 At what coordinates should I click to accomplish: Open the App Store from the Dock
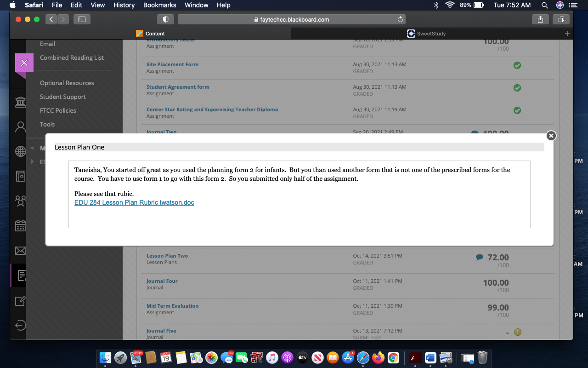tap(348, 357)
